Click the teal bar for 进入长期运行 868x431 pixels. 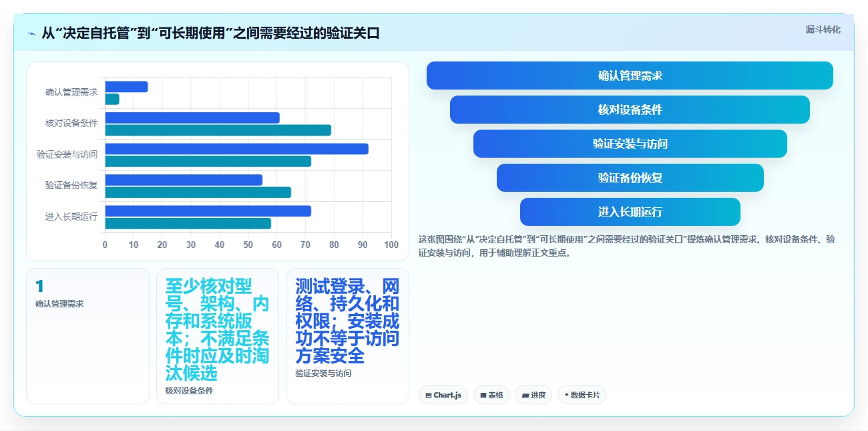coord(188,223)
